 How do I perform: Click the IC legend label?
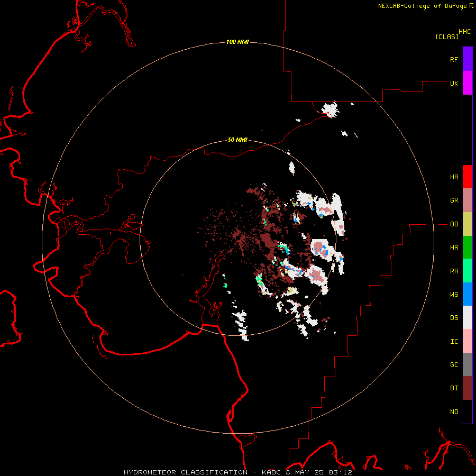click(x=454, y=342)
